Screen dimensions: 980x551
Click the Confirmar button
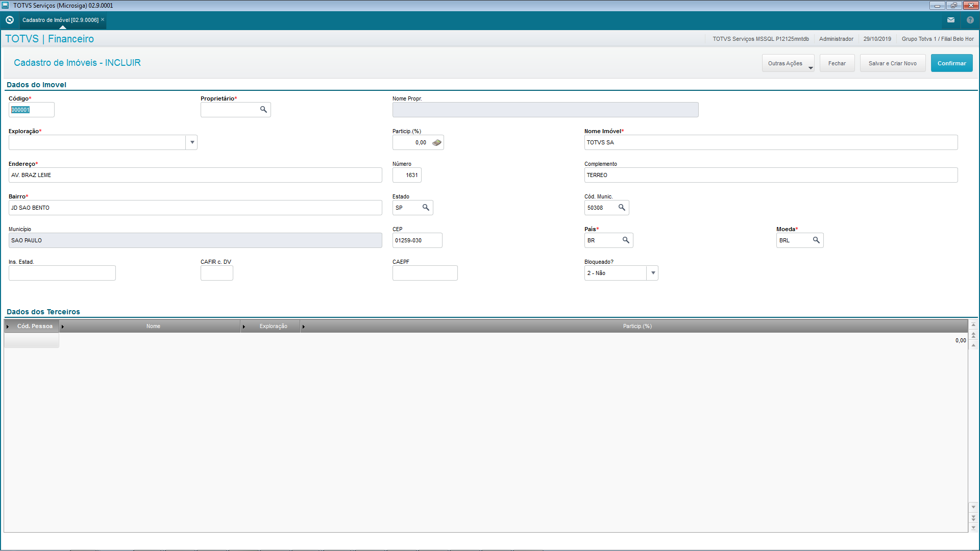[x=951, y=63]
